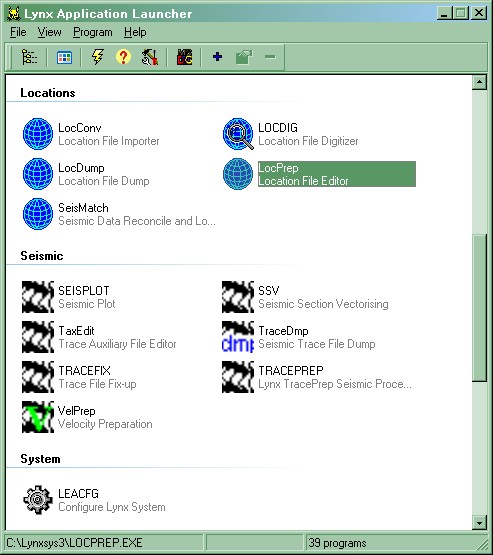The image size is (493, 555).
Task: Select the LocConv globe icon
Action: point(38,134)
